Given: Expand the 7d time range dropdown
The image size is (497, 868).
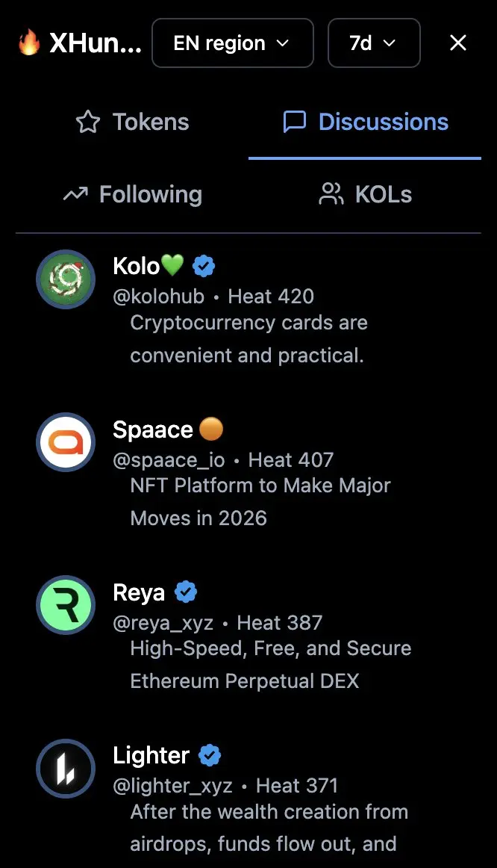Looking at the screenshot, I should coord(373,43).
